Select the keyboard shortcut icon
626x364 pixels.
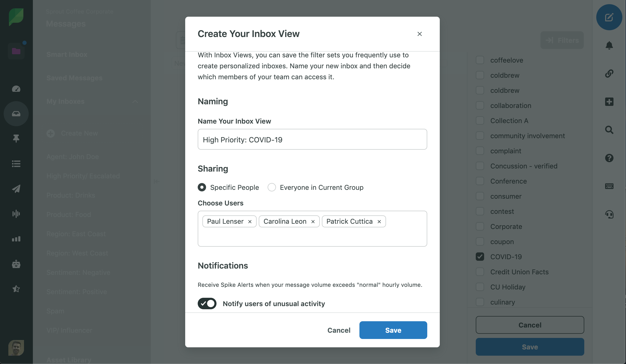pos(610,186)
